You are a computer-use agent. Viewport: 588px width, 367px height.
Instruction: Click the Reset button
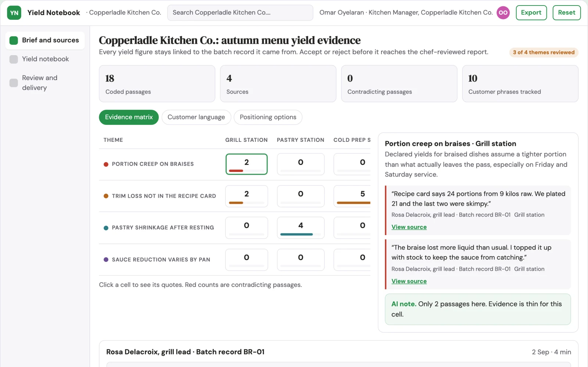(x=566, y=12)
